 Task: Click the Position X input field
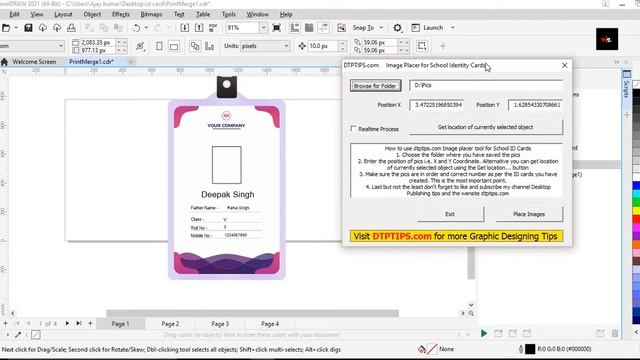[x=437, y=105]
